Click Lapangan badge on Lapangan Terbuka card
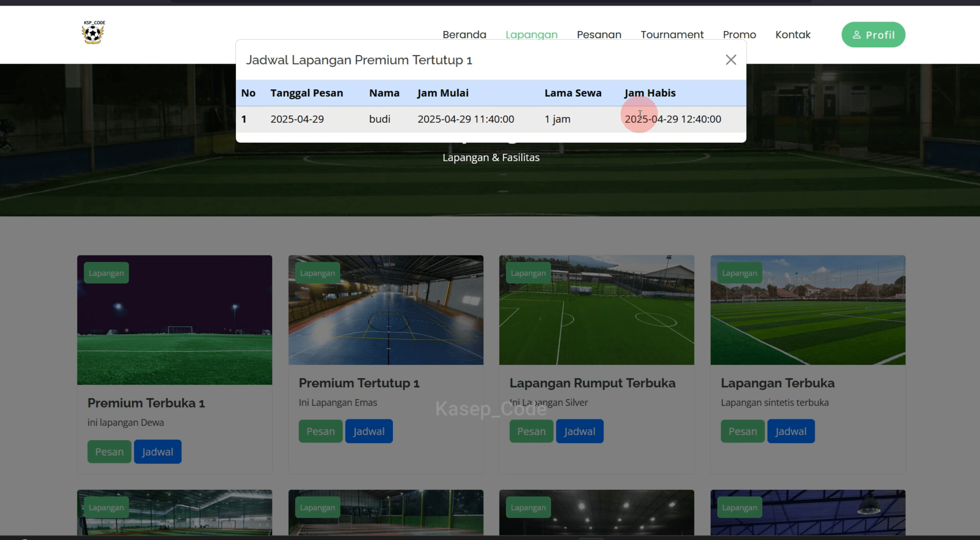 click(x=739, y=273)
